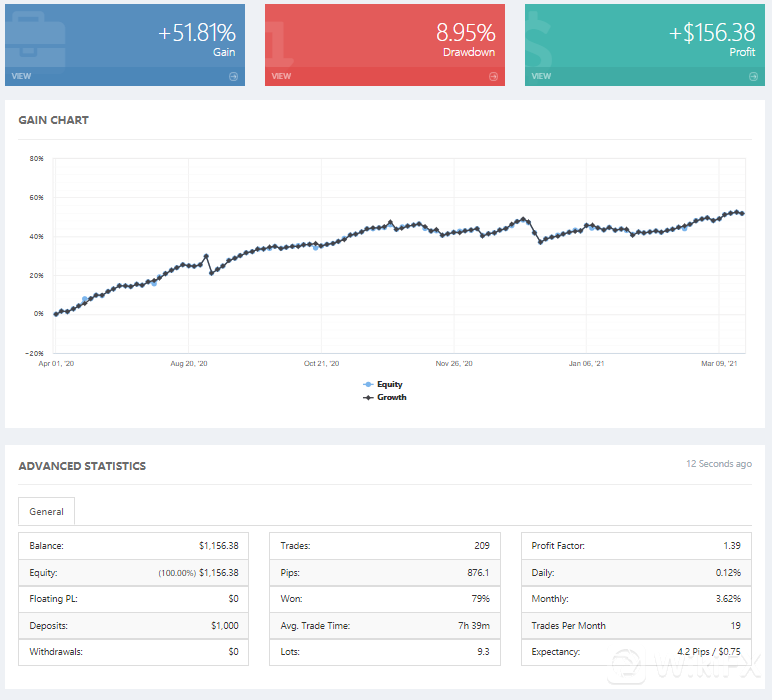
Task: Open the General statistics tab
Action: pos(46,512)
